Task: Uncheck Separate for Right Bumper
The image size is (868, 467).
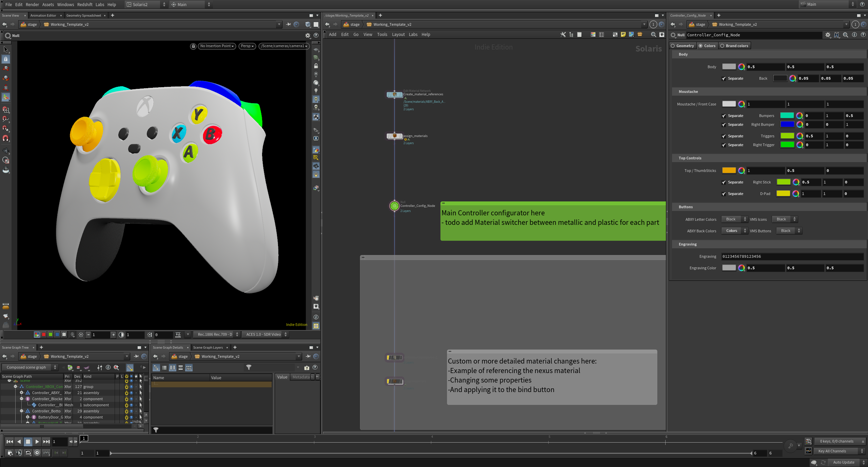Action: (724, 125)
